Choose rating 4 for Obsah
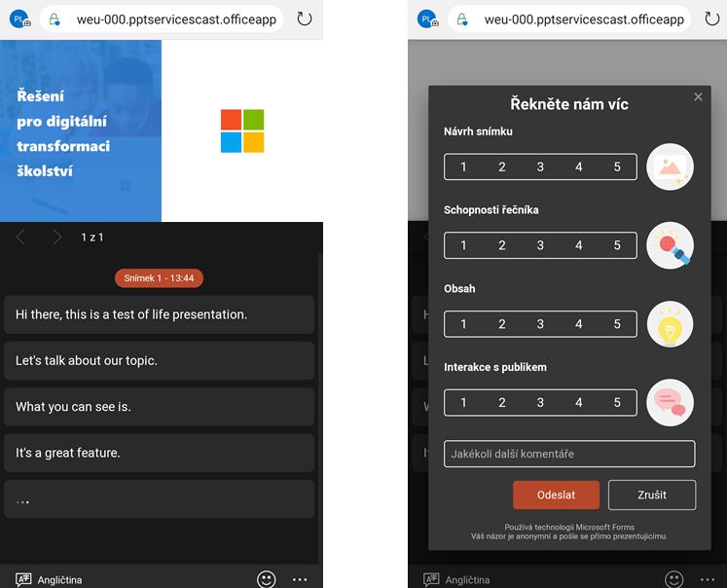 [x=579, y=324]
